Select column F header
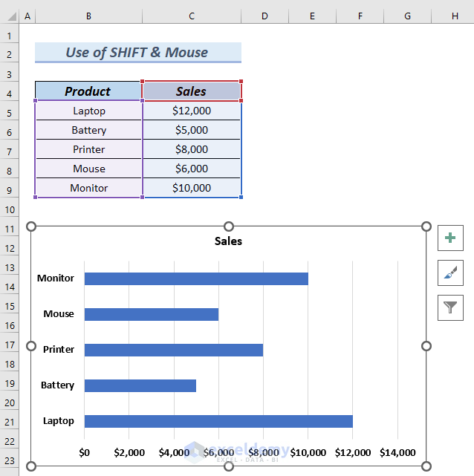 (x=360, y=16)
